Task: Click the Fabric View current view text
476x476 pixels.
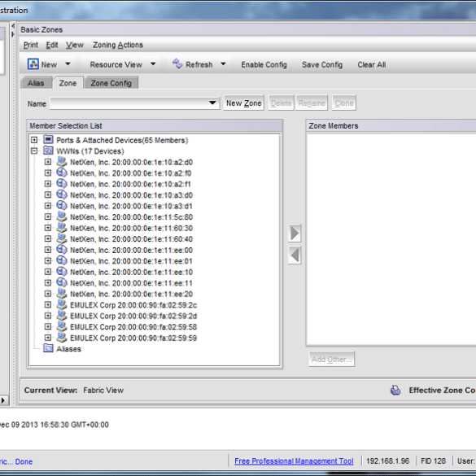Action: point(103,390)
